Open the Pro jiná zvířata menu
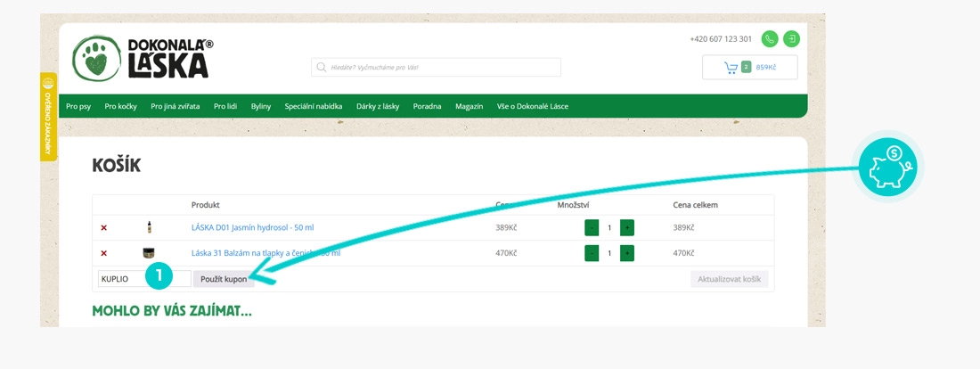The height and width of the screenshot is (369, 980). [175, 106]
